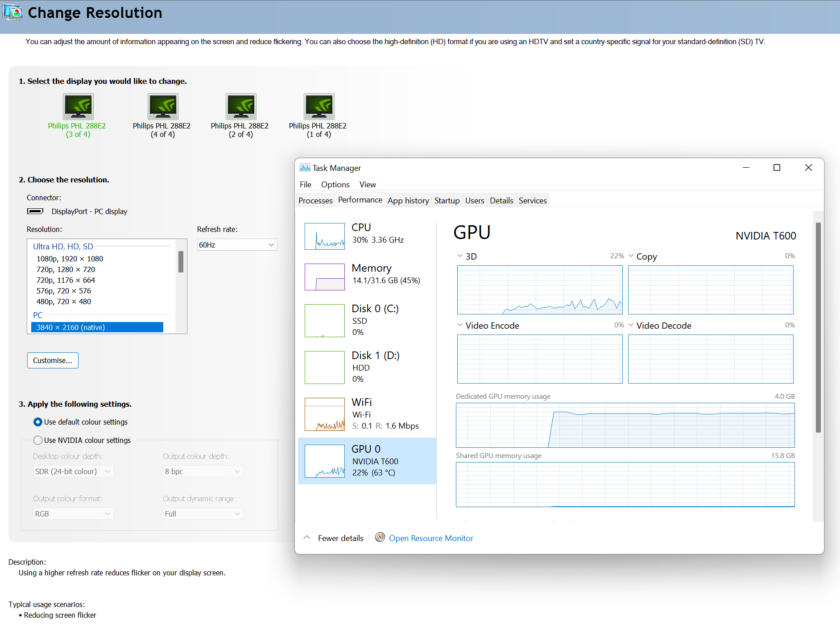This screenshot has width=840, height=636.
Task: Collapse Task Manager with Fewer details chevron
Action: coord(307,537)
